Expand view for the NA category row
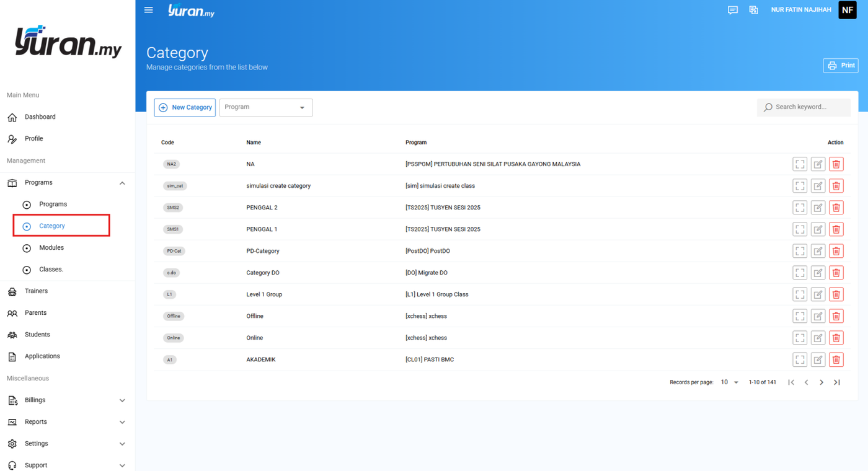The height and width of the screenshot is (471, 868). [800, 164]
